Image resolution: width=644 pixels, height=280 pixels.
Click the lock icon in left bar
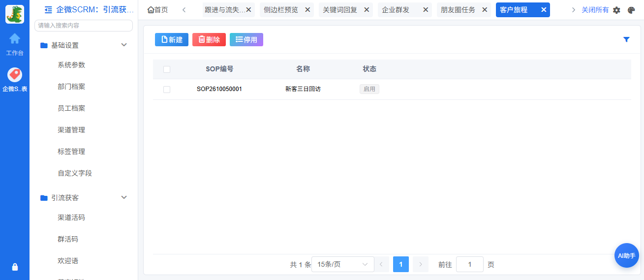15,267
